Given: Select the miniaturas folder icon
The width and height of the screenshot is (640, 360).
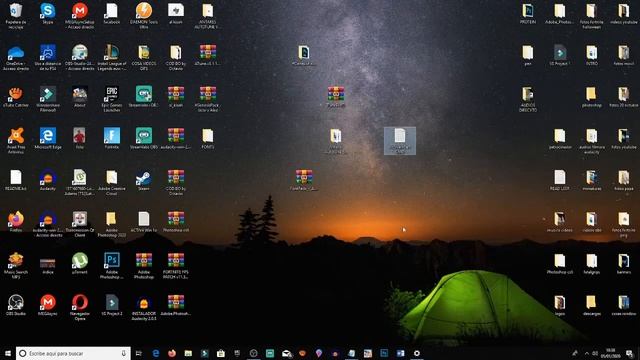Looking at the screenshot, I should 592,180.
